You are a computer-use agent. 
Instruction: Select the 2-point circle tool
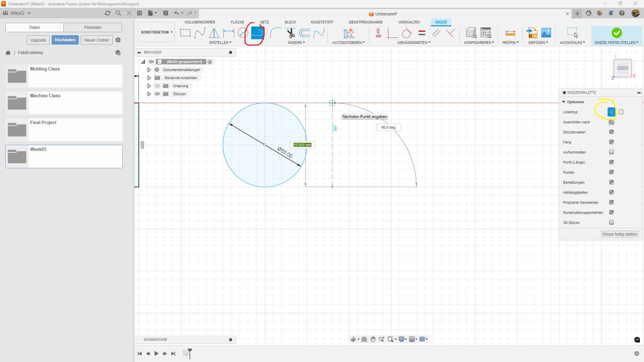tap(243, 33)
